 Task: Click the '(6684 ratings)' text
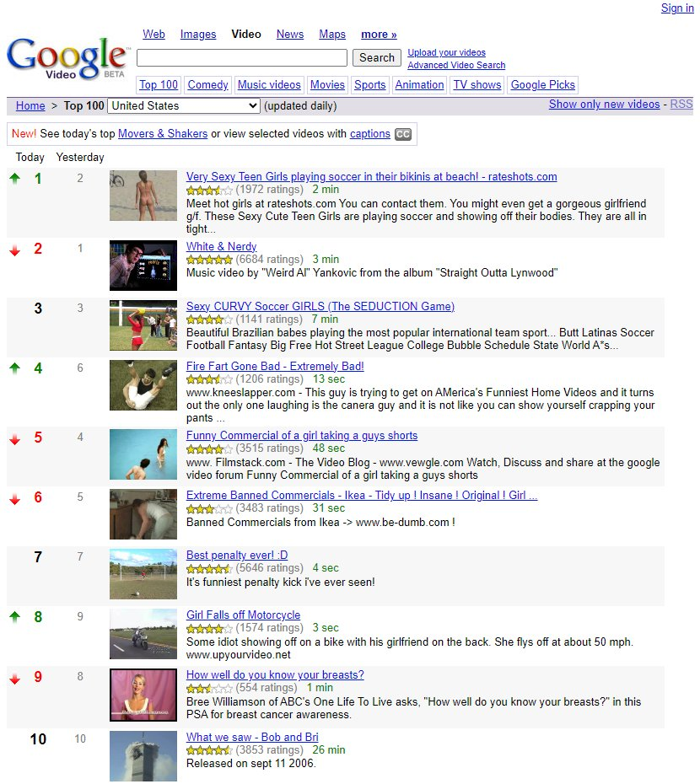tap(269, 260)
